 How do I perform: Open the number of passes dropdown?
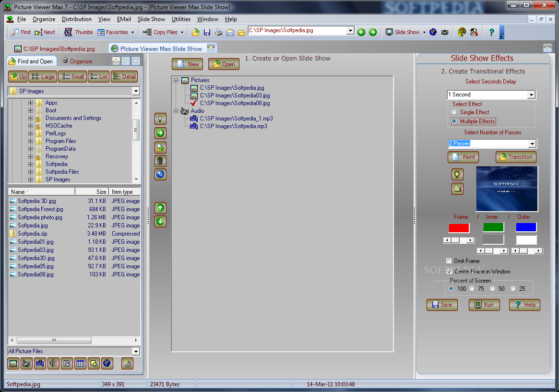click(x=532, y=143)
